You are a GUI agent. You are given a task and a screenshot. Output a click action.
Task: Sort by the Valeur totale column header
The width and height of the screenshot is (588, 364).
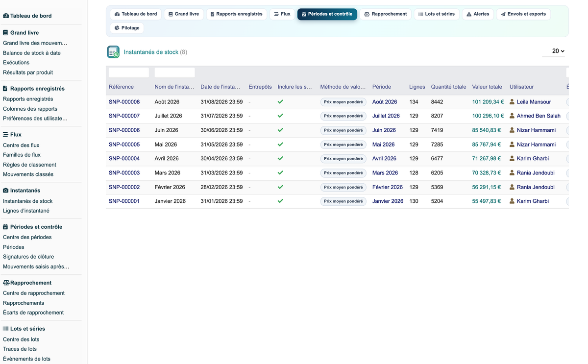pos(487,87)
